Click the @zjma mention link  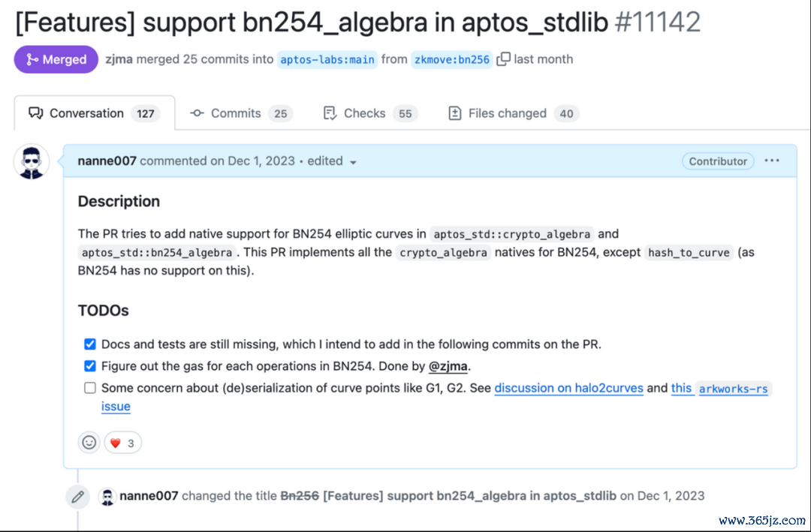(448, 366)
